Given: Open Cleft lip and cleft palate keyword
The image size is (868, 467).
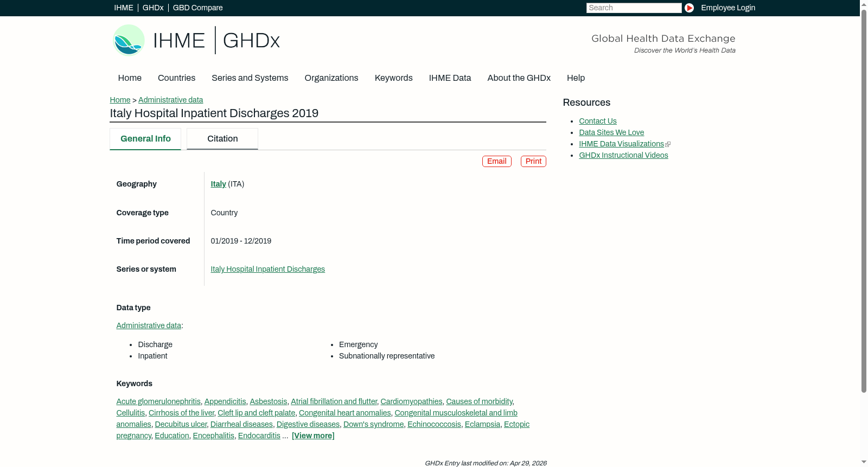Looking at the screenshot, I should coord(257,413).
